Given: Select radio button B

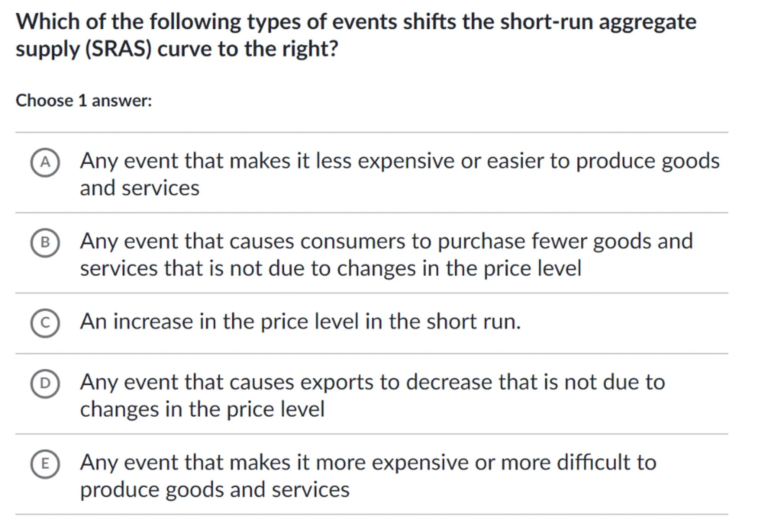Looking at the screenshot, I should tap(45, 243).
